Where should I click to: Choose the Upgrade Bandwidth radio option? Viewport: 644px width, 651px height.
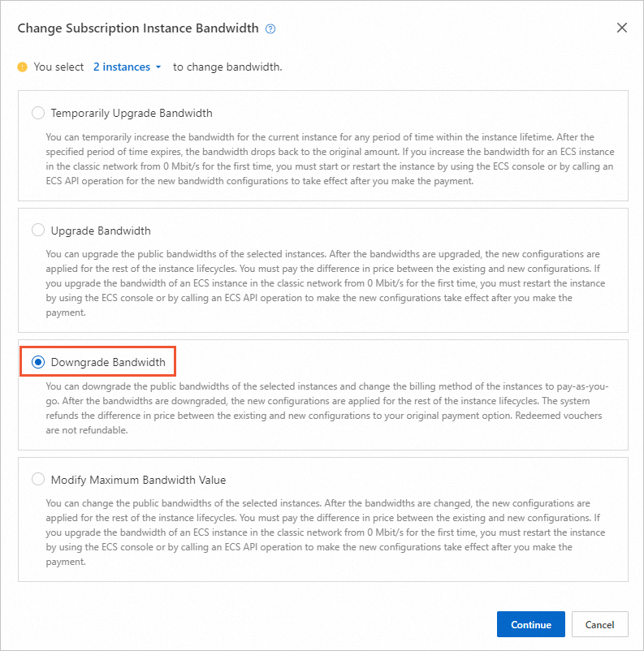38,231
